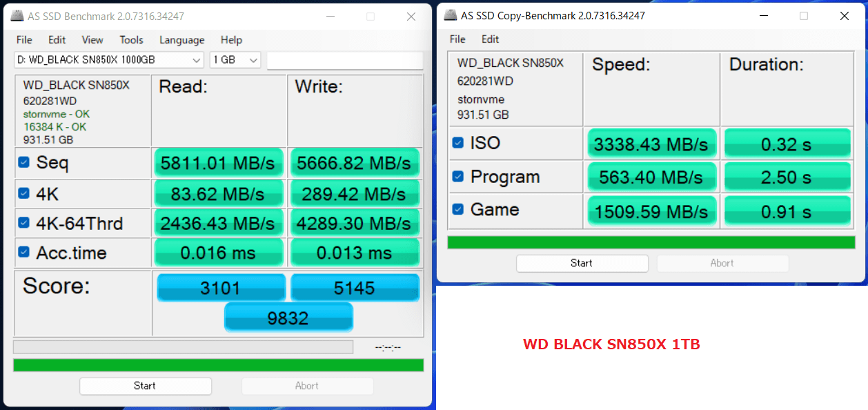Click the read access time 0.016 ms

218,253
